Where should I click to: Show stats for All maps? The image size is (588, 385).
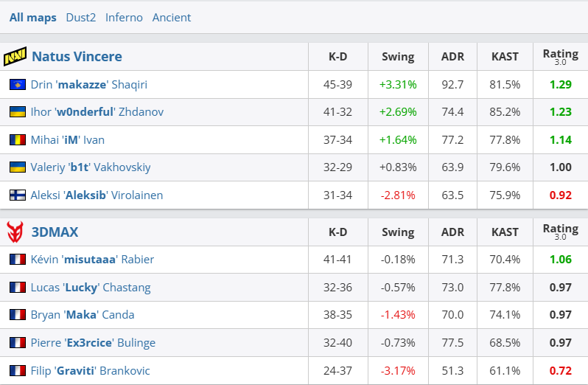(x=33, y=18)
